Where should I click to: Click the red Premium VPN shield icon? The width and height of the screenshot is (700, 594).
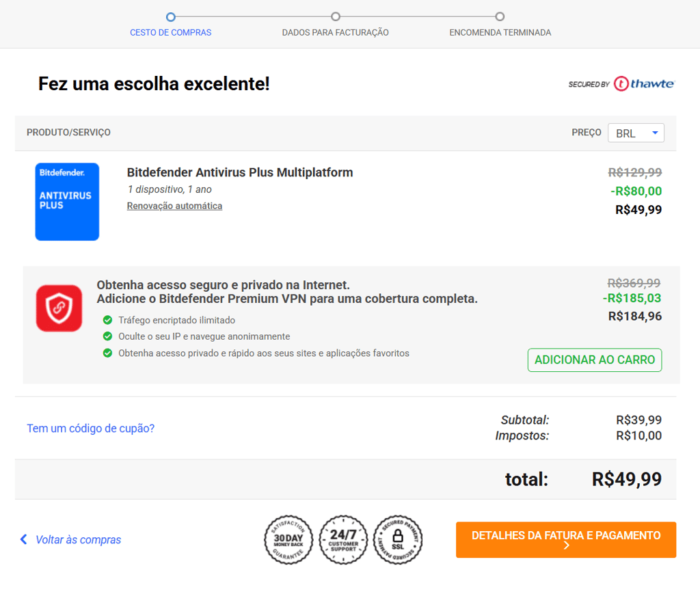point(59,308)
